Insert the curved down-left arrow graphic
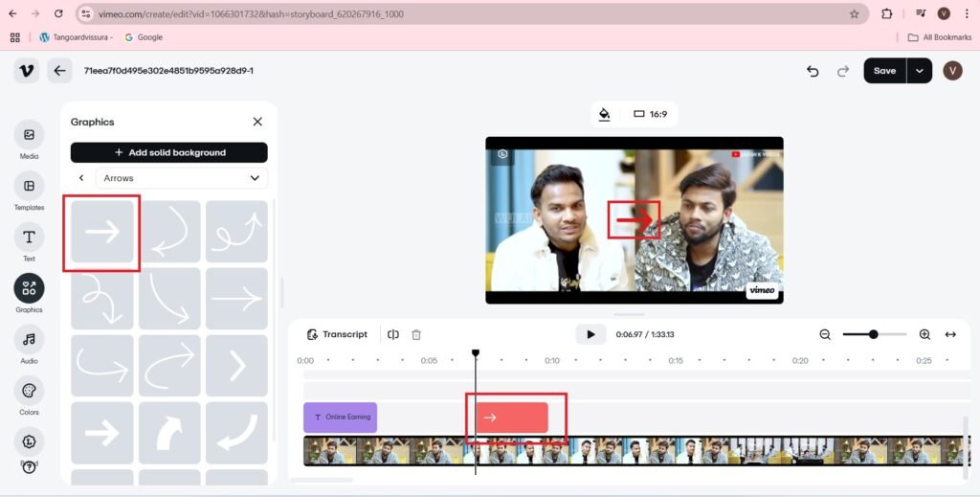 (x=169, y=232)
